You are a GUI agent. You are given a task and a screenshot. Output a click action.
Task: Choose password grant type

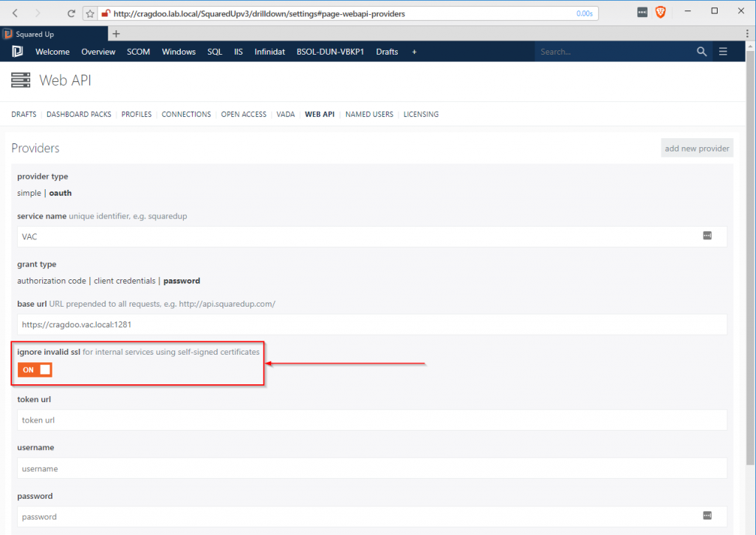coord(182,281)
